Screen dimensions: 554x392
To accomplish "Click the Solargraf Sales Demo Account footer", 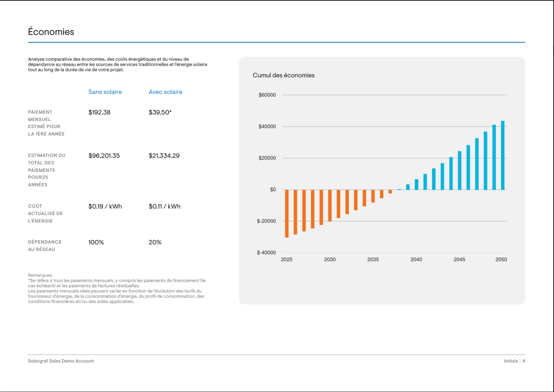I will tap(61, 361).
